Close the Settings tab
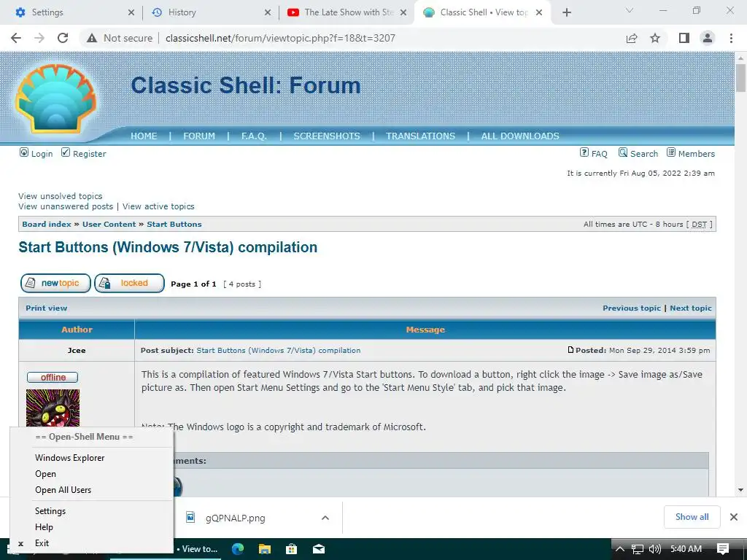 point(131,12)
